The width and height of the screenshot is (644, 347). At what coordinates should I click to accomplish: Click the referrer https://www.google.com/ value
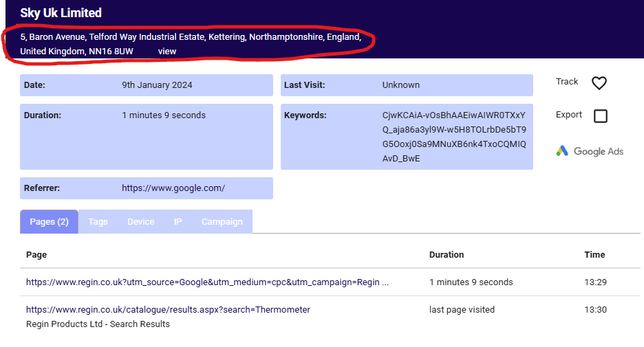(x=173, y=188)
